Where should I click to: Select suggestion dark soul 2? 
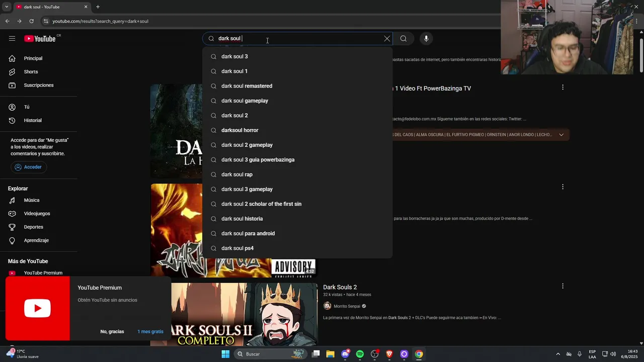[x=297, y=116]
